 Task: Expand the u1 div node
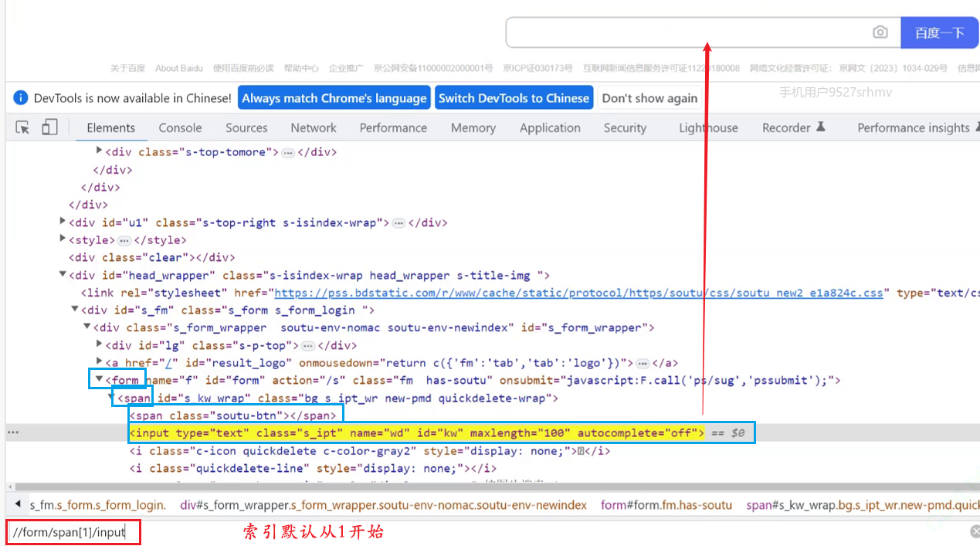point(63,222)
